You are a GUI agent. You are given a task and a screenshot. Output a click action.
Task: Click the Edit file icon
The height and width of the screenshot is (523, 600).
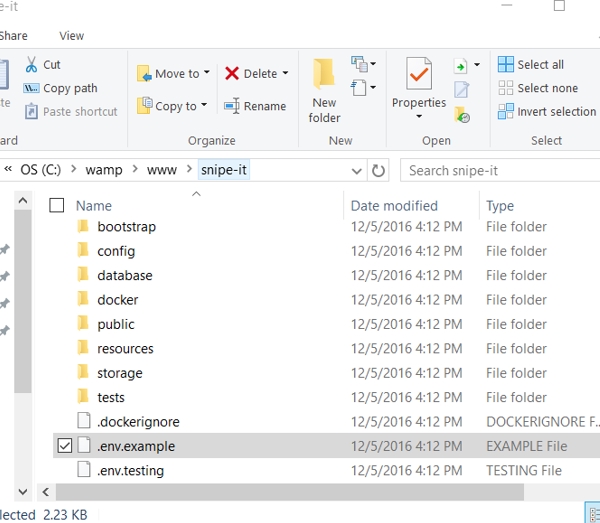[461, 89]
